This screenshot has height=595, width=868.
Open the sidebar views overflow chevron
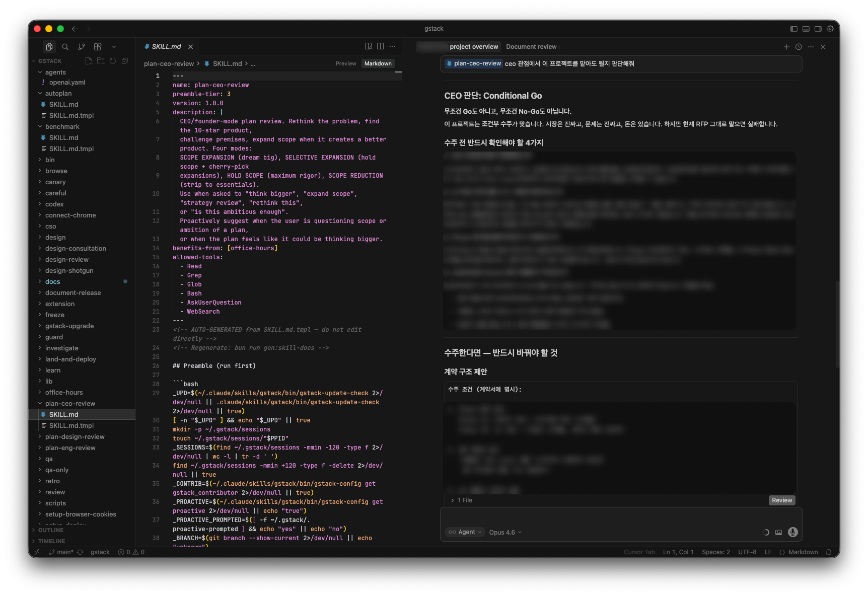[114, 47]
